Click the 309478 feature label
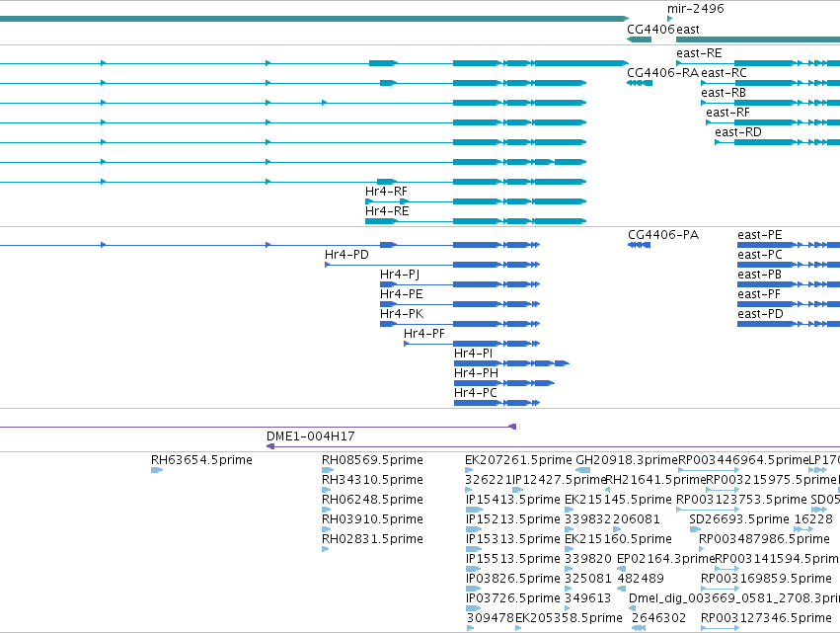The width and height of the screenshot is (840, 633). click(x=491, y=618)
